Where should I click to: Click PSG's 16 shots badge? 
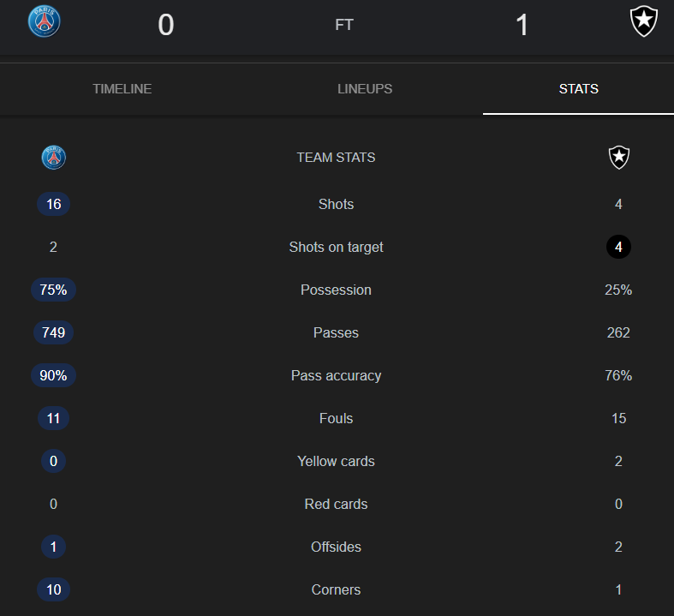[54, 204]
